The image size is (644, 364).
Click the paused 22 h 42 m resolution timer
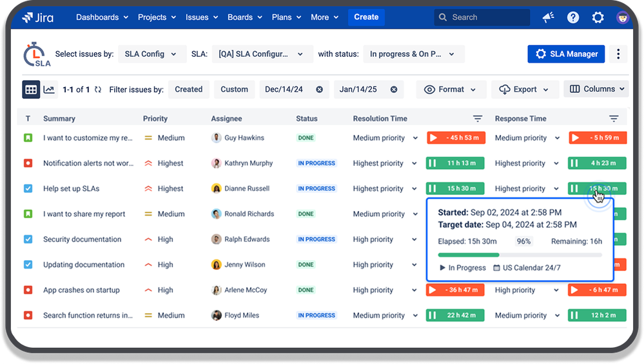pos(455,316)
